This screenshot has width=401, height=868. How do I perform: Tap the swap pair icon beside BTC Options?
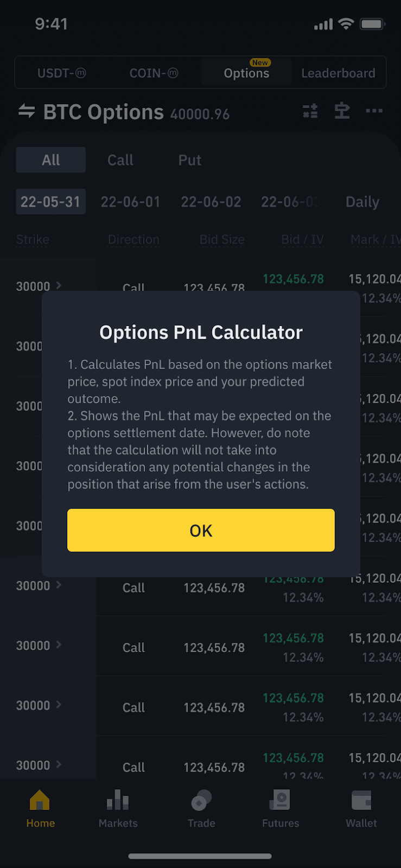[x=27, y=111]
